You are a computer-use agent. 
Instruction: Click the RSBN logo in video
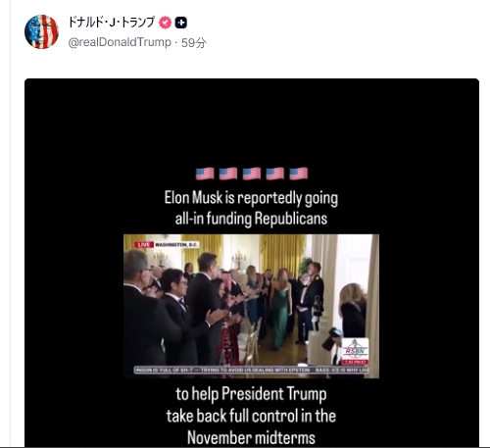click(x=356, y=349)
